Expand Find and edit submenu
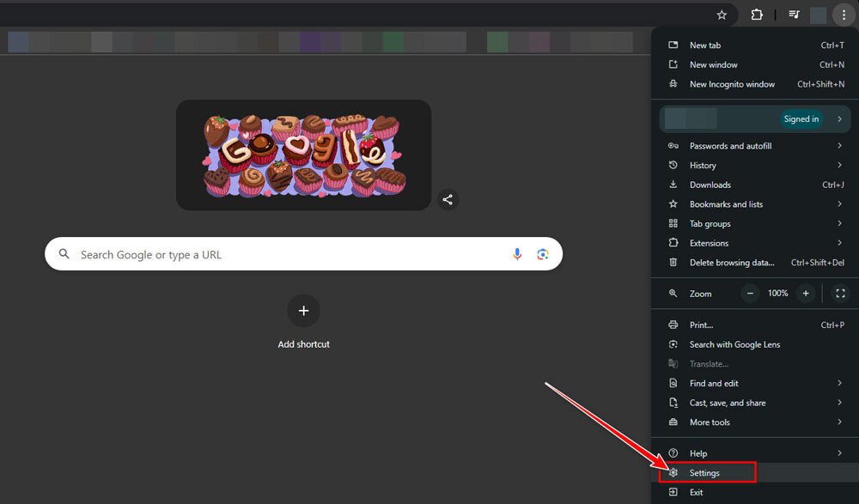This screenshot has height=504, width=859. coord(755,384)
